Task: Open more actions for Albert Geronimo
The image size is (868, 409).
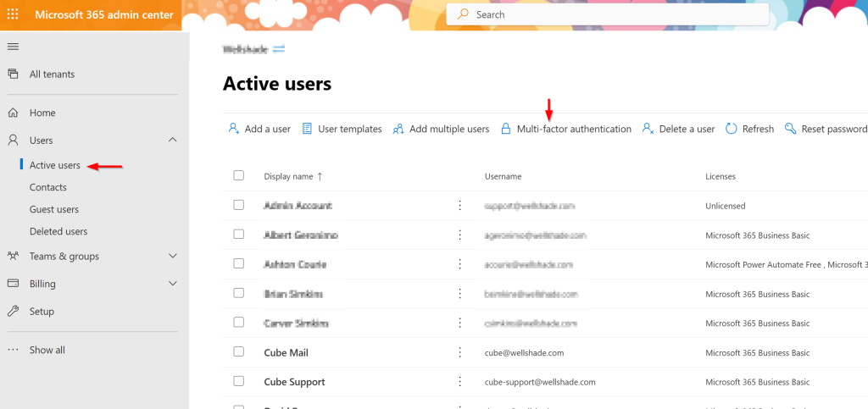Action: tap(459, 235)
